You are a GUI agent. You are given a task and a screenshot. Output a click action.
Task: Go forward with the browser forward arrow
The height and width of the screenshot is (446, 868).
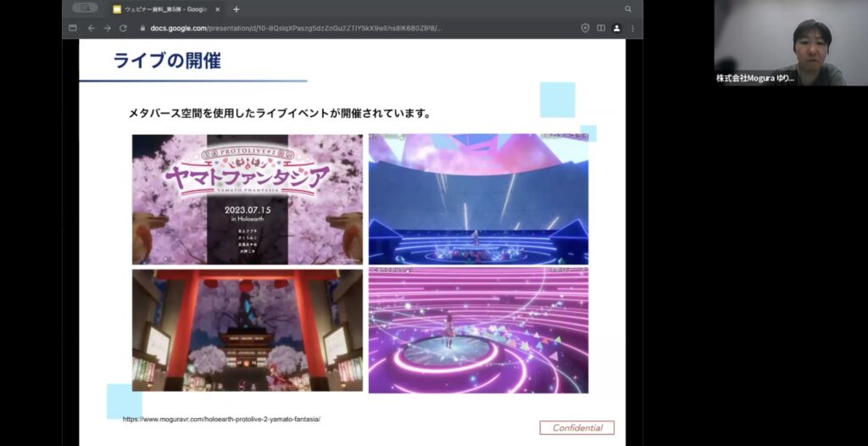click(108, 28)
